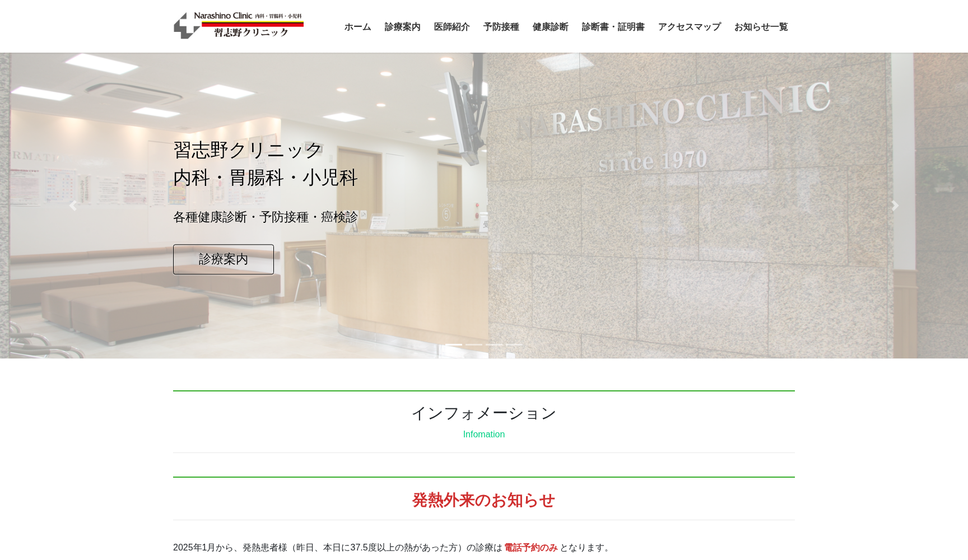Open the お知らせ一覧 page

click(x=761, y=27)
